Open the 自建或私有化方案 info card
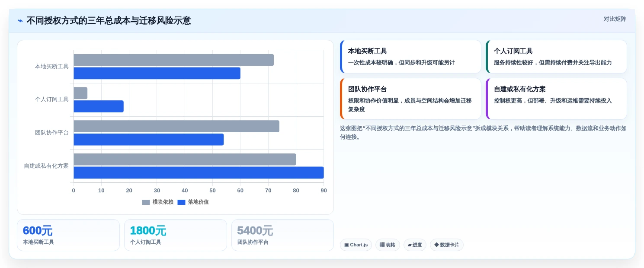The height and width of the screenshot is (268, 644). pos(556,99)
